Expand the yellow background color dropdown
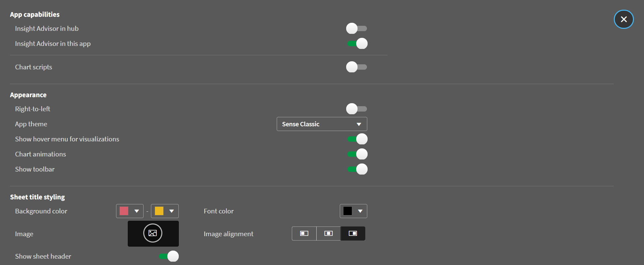Viewport: 644px width, 265px height. click(171, 211)
